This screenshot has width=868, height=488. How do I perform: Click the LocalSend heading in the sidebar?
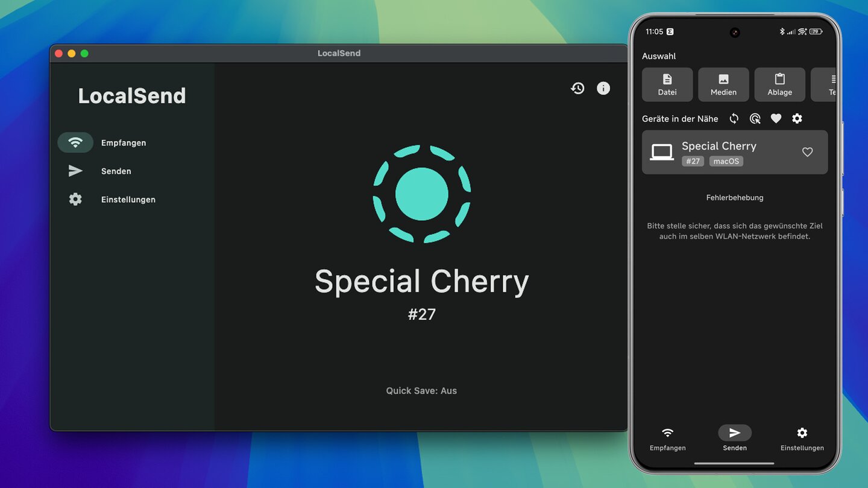coord(132,96)
